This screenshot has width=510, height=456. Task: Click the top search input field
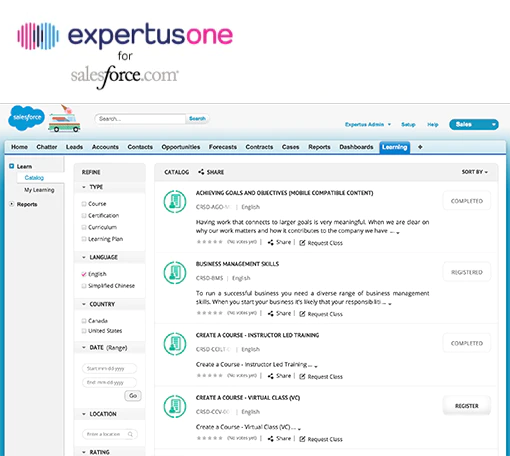tap(140, 119)
